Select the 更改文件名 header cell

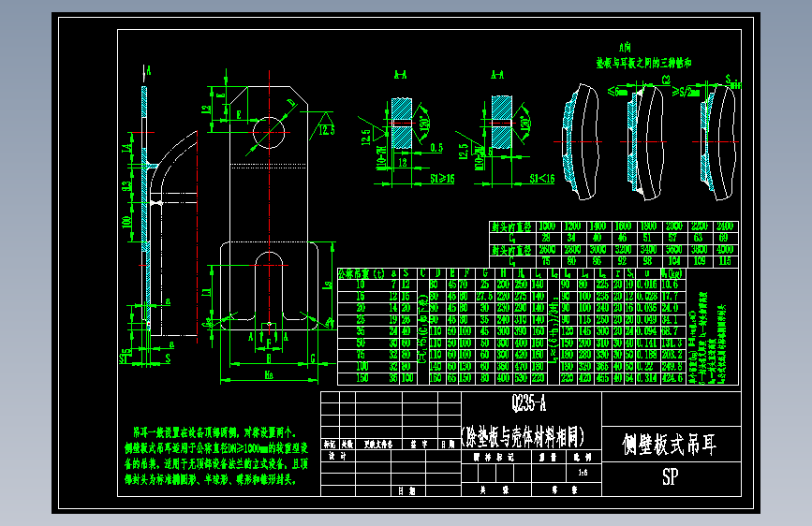click(x=378, y=445)
